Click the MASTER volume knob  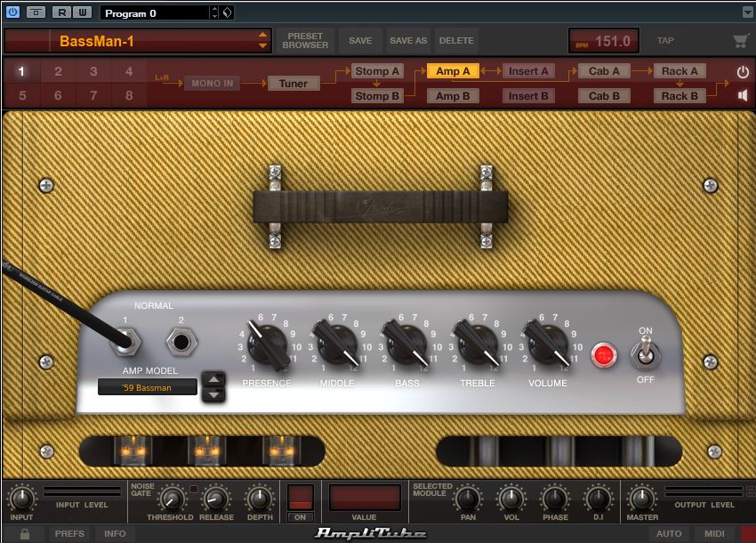pos(642,498)
